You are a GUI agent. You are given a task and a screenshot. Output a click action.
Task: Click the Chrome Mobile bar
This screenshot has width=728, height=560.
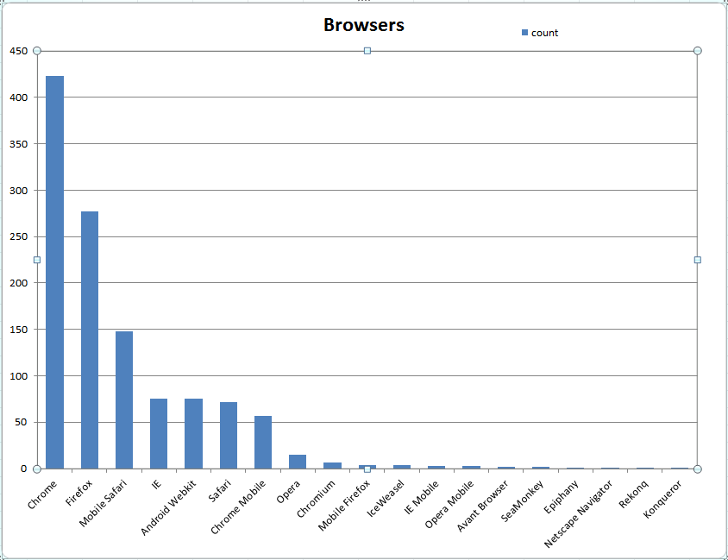pyautogui.click(x=263, y=443)
